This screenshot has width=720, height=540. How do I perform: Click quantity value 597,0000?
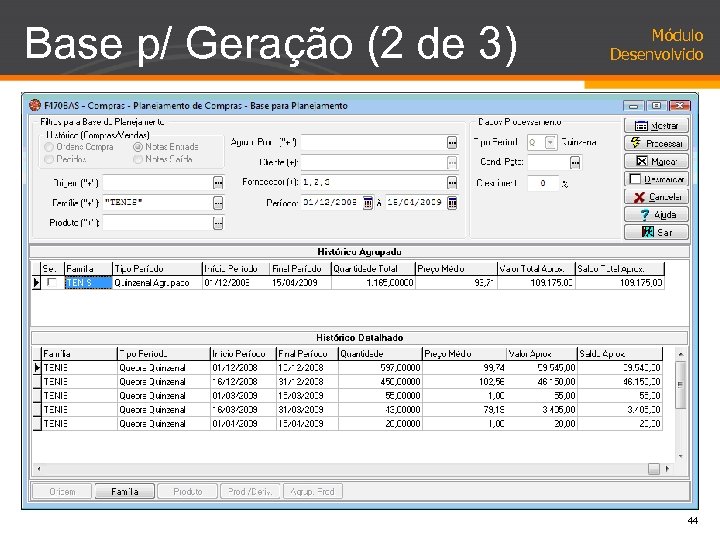(x=380, y=368)
